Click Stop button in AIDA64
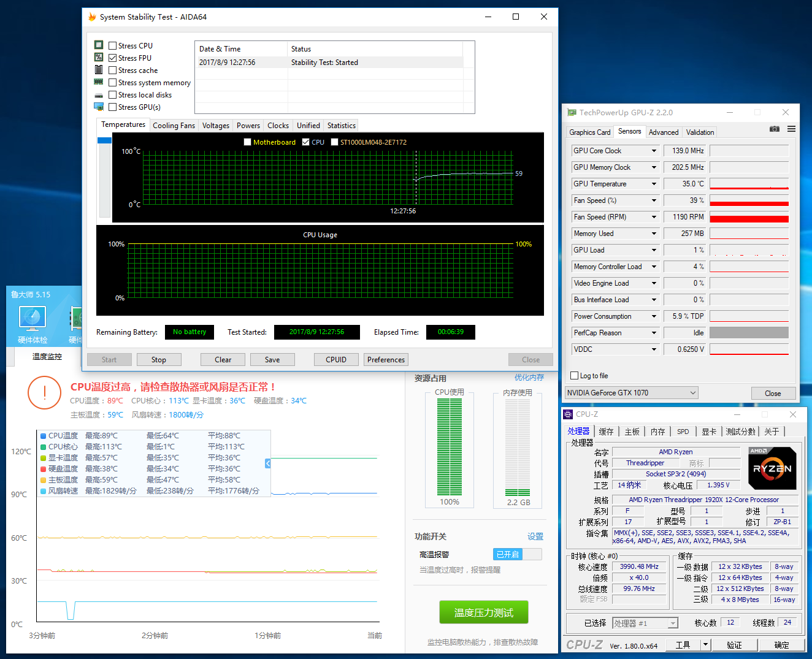 159,360
